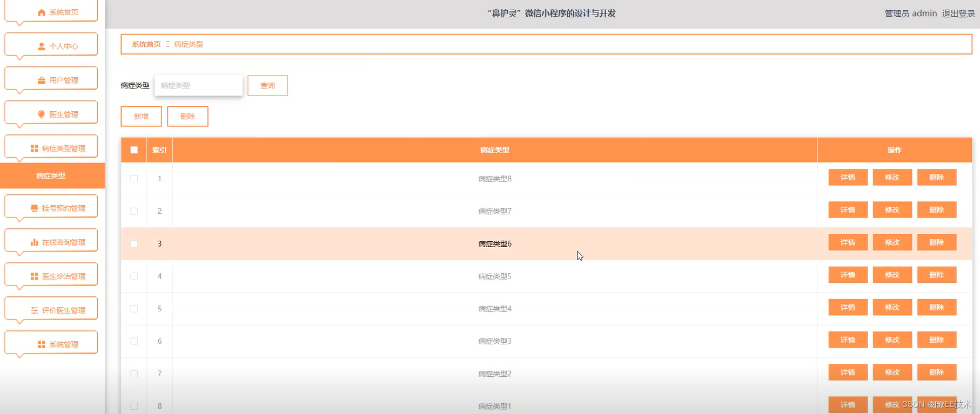Click 修改 for 病症类型2
980x414 pixels.
pyautogui.click(x=892, y=372)
